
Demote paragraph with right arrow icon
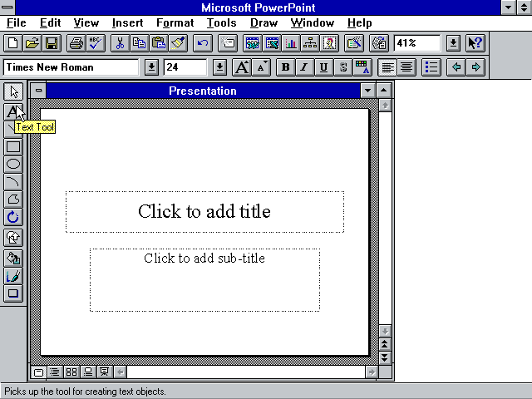coord(475,67)
